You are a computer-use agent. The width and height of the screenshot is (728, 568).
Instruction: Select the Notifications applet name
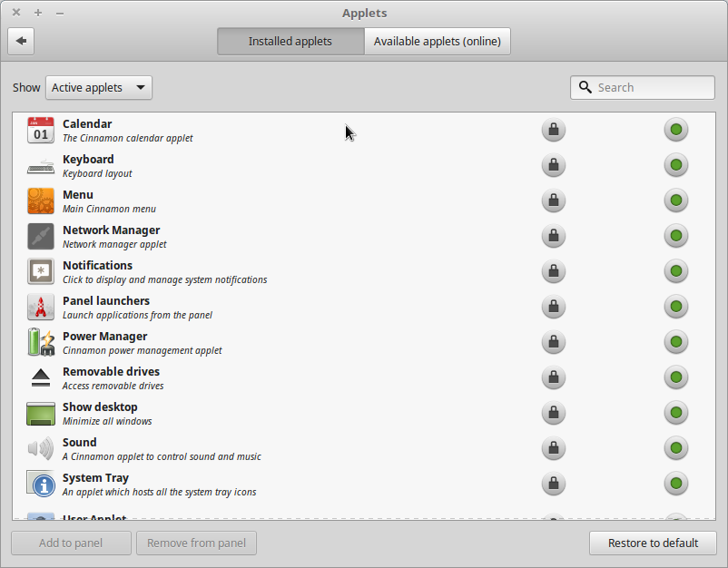coord(97,266)
